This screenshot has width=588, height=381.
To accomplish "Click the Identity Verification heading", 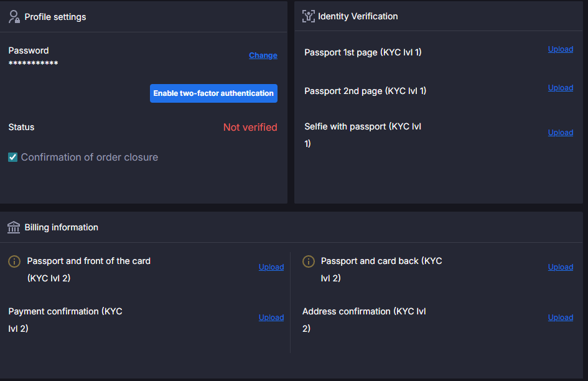I will point(358,16).
